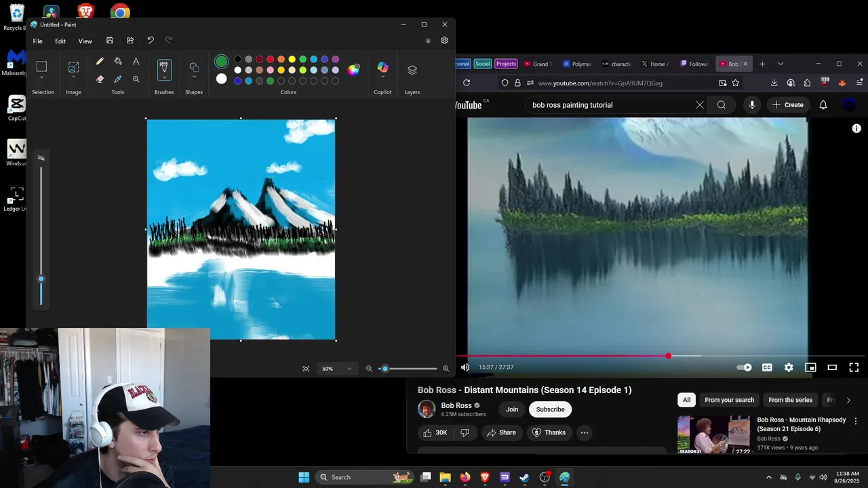Reload the YouTube page
The image size is (868, 488).
(x=467, y=83)
